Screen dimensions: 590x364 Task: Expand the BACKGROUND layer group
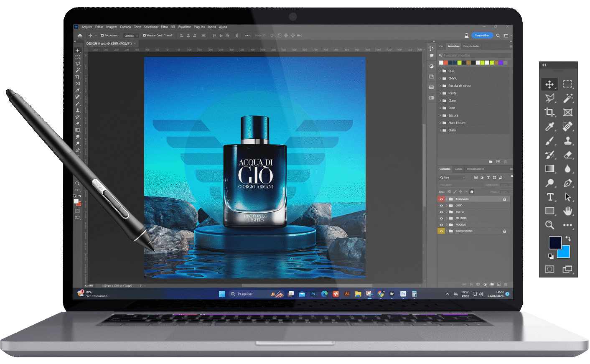pos(447,231)
